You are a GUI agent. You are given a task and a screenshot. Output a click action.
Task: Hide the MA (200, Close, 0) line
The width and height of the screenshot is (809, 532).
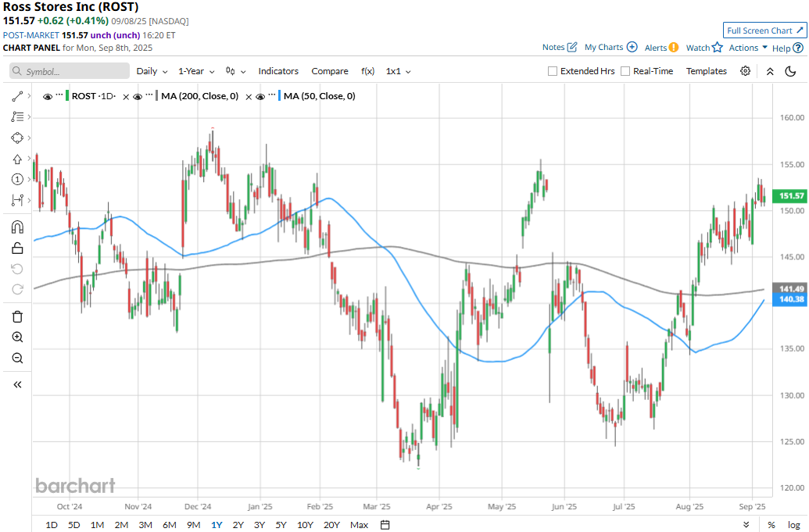coord(138,96)
